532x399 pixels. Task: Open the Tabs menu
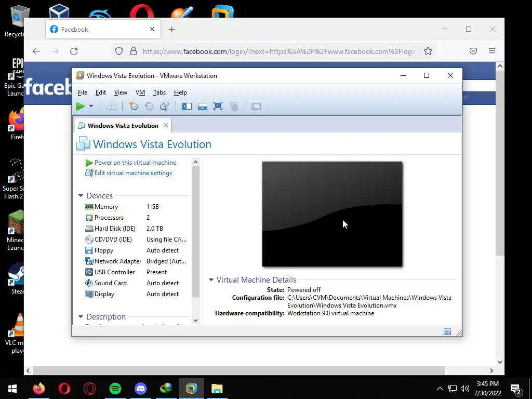click(159, 92)
